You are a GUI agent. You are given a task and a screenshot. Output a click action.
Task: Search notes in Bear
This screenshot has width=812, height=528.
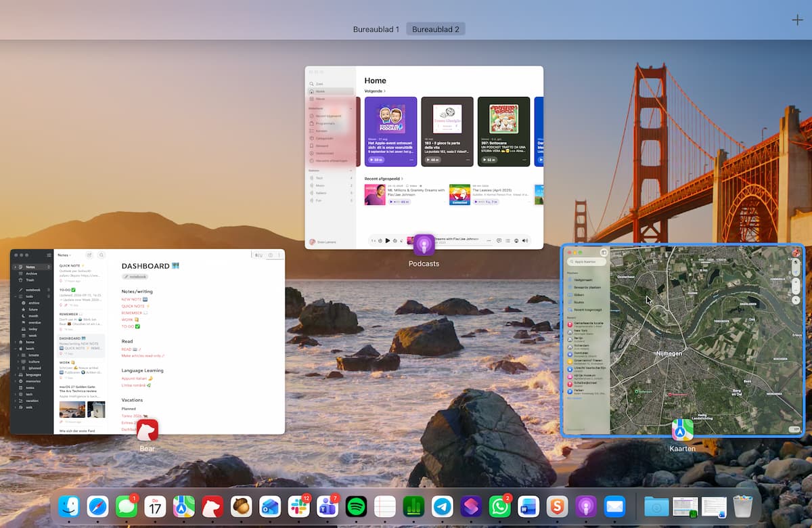101,255
